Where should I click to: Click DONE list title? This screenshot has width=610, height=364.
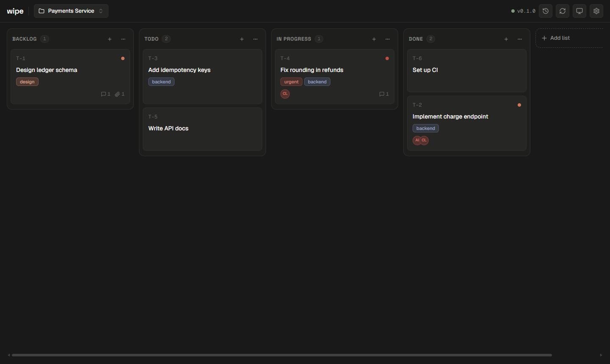point(416,39)
